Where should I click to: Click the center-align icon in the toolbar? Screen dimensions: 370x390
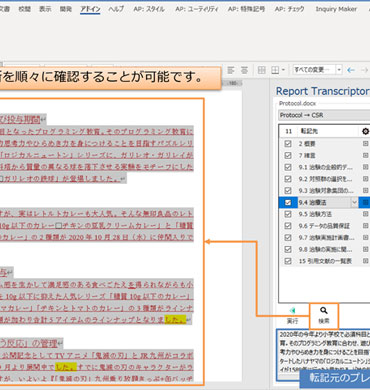point(244,70)
